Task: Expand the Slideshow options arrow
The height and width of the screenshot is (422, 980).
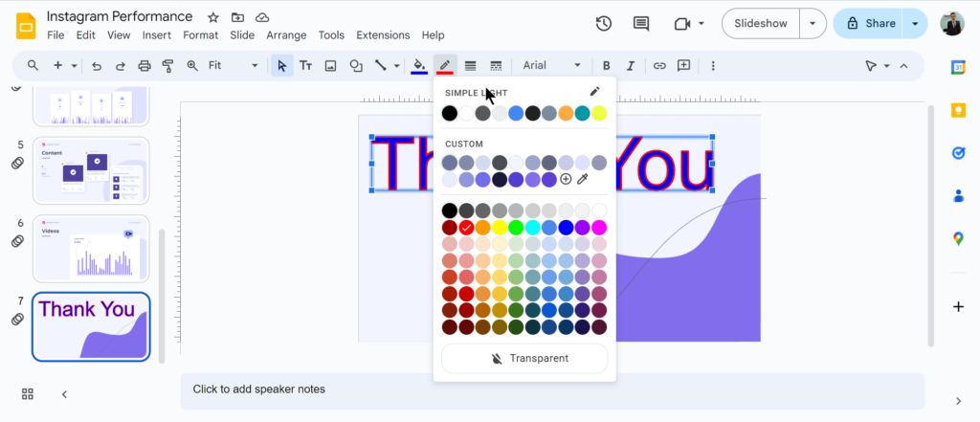Action: tap(813, 24)
